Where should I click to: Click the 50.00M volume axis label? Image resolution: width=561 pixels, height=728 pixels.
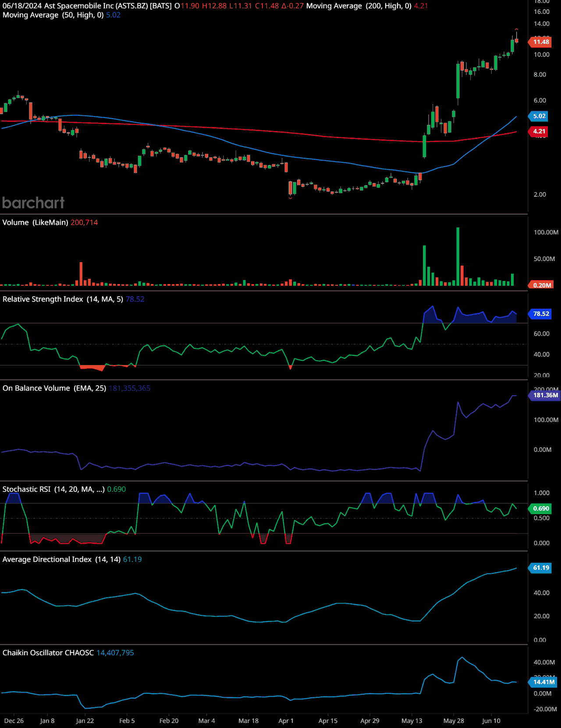tap(544, 259)
